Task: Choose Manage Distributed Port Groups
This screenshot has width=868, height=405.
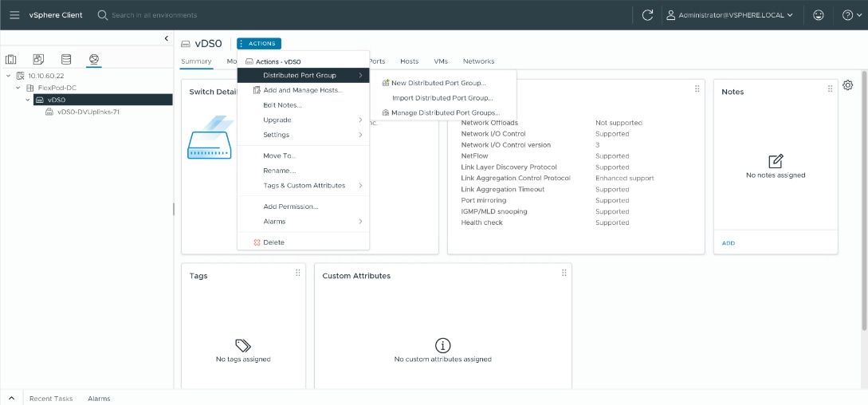Action: (x=445, y=113)
